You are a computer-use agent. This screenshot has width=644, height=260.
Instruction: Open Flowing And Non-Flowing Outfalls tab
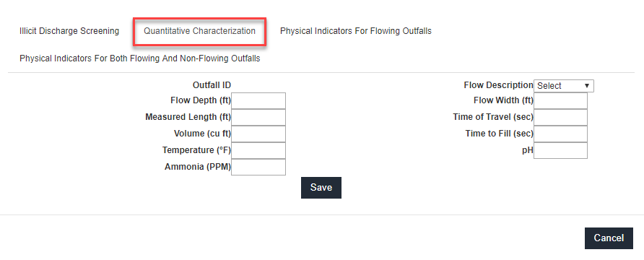pyautogui.click(x=139, y=58)
